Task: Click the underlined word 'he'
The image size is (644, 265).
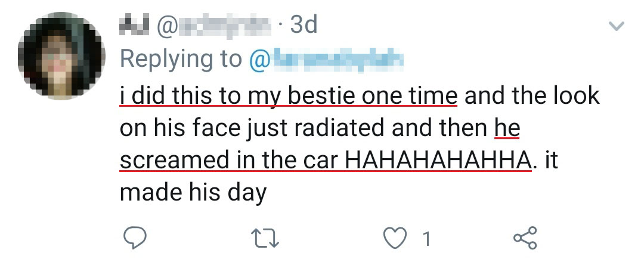Action: tap(509, 128)
